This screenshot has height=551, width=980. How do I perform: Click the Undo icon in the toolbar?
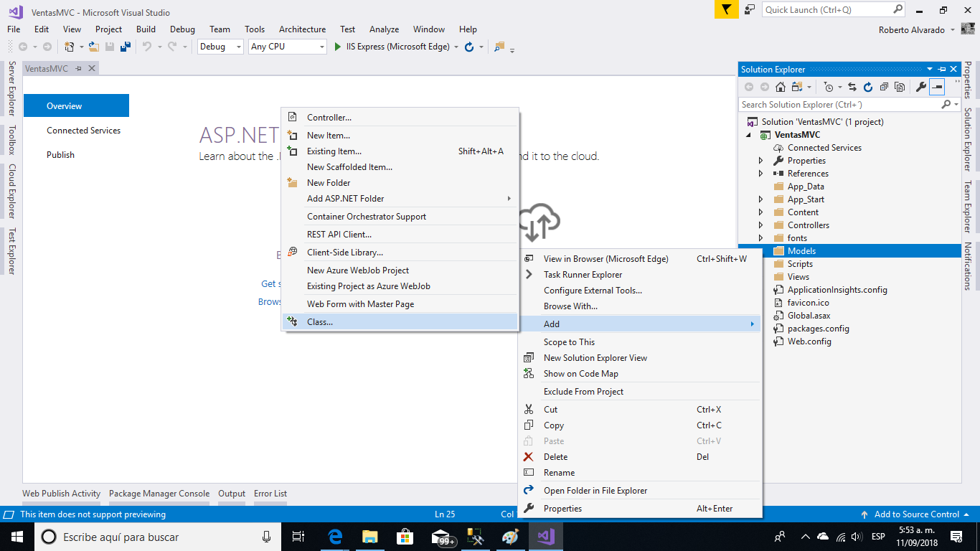point(149,47)
